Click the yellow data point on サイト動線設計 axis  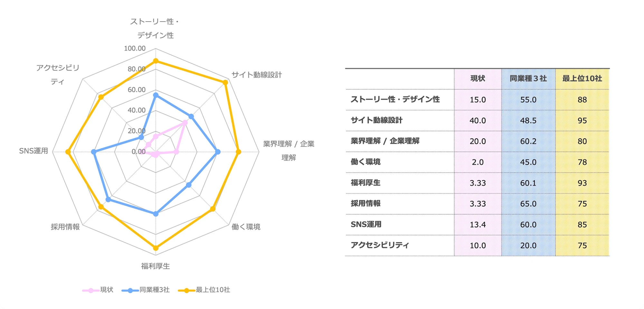pos(225,82)
